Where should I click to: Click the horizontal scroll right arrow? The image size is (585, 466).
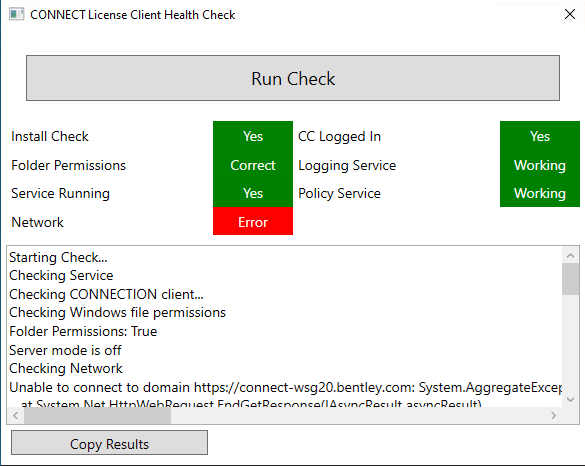tap(553, 415)
